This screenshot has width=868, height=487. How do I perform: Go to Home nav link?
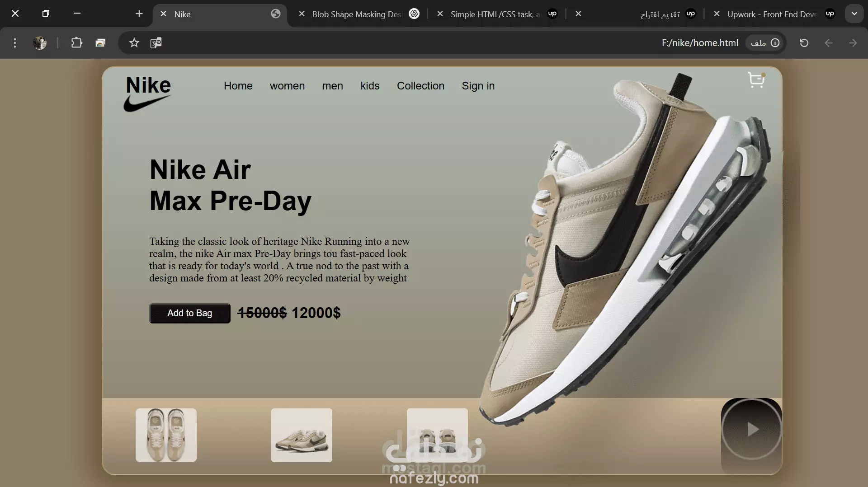point(238,86)
